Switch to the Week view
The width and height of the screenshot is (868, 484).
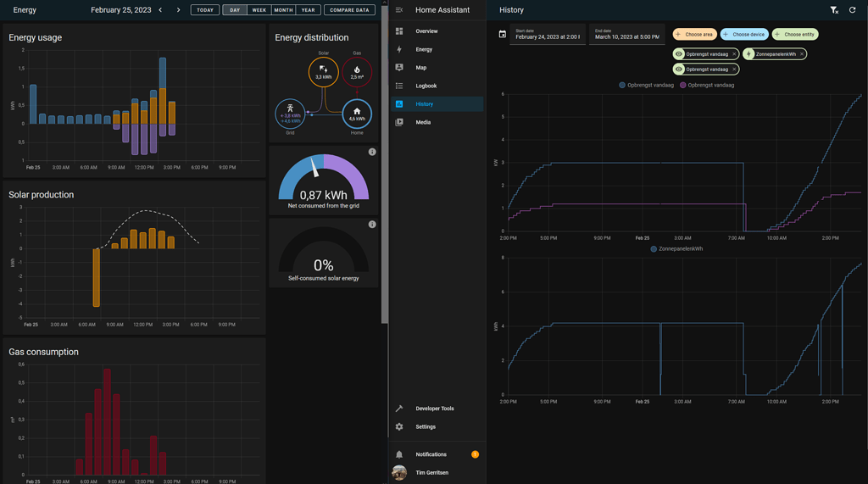[259, 10]
